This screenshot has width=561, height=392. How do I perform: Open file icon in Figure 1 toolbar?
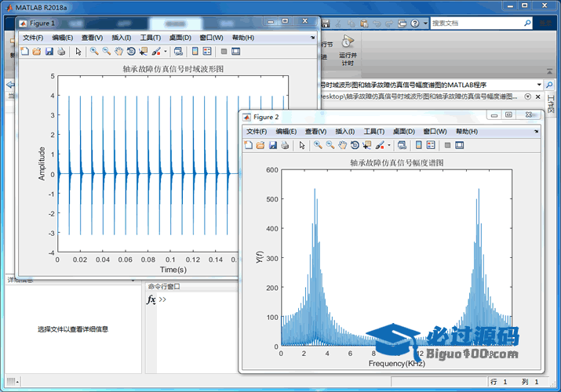pyautogui.click(x=37, y=52)
